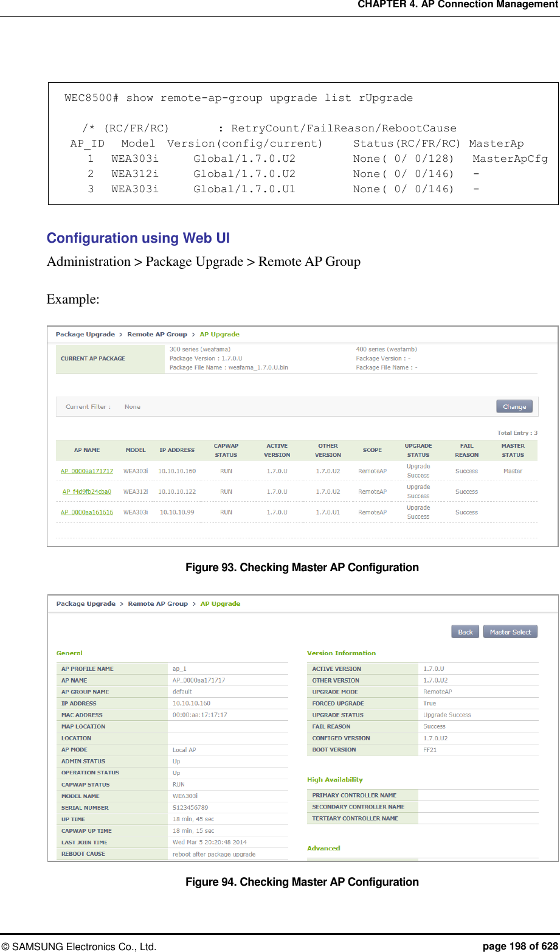Click the 'Configuration using Web UI' heading
This screenshot has height=952, width=560.
click(x=138, y=238)
